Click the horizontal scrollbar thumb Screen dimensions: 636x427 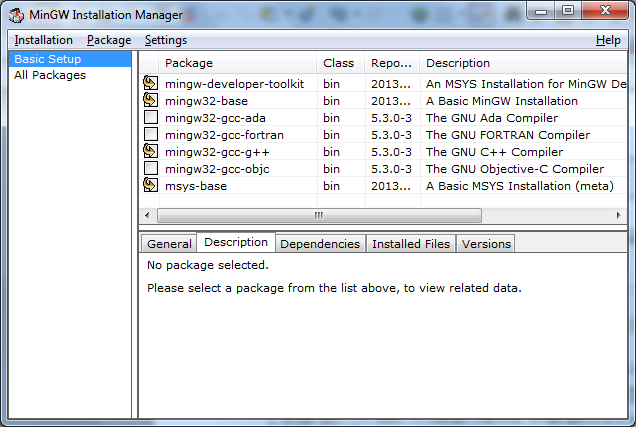coord(319,215)
